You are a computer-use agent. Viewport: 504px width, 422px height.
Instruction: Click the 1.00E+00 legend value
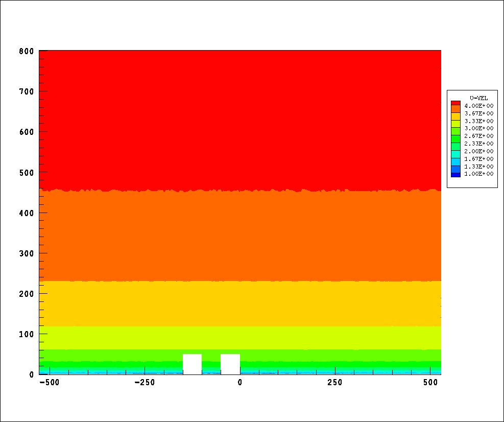point(478,174)
